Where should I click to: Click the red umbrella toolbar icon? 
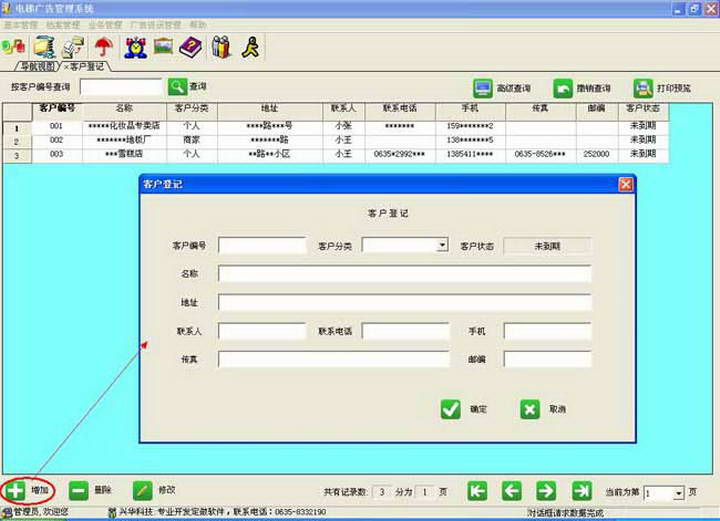[104, 47]
